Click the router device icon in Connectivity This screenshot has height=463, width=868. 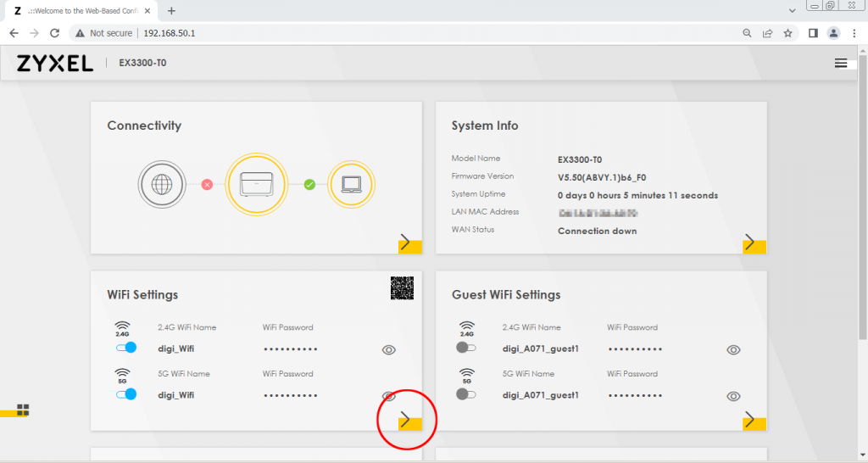(258, 184)
